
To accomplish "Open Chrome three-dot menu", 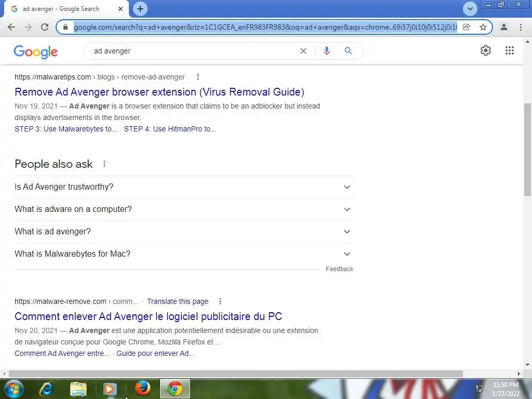I will click(521, 27).
